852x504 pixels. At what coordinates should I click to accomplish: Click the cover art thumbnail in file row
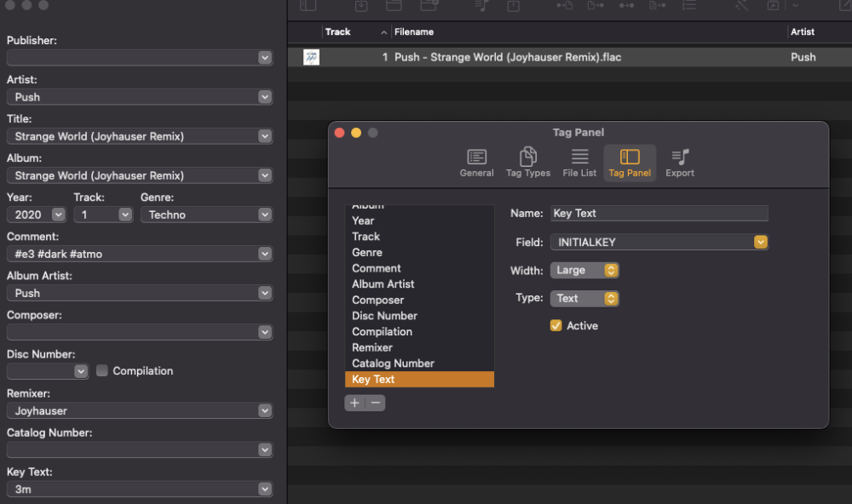[x=311, y=57]
